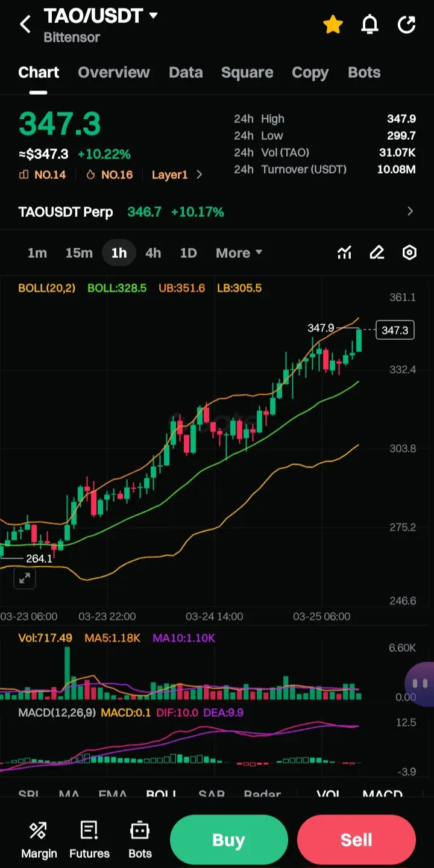Viewport: 434px width, 868px height.
Task: Toggle the favorite star icon
Action: coord(333,25)
